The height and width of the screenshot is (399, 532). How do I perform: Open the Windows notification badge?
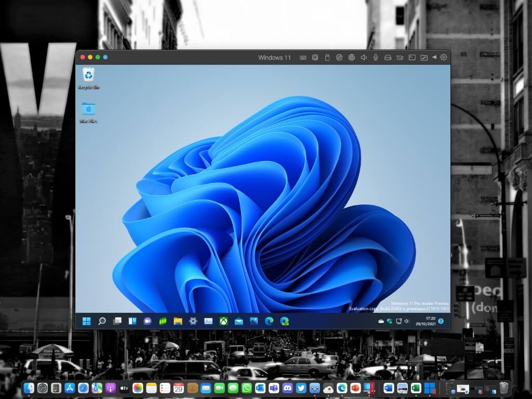point(441,321)
